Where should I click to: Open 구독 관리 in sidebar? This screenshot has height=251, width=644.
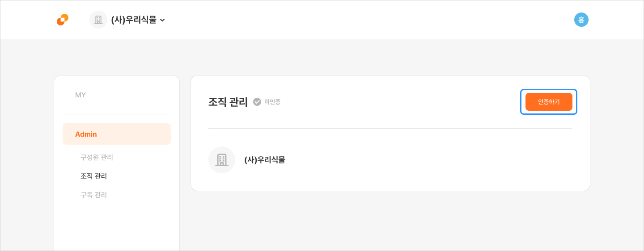click(x=93, y=195)
